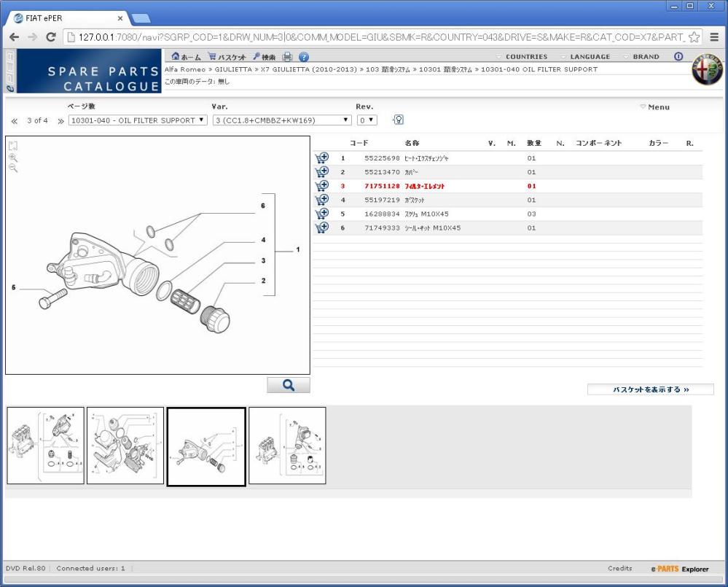Go to previous drawing page arrow

click(15, 121)
